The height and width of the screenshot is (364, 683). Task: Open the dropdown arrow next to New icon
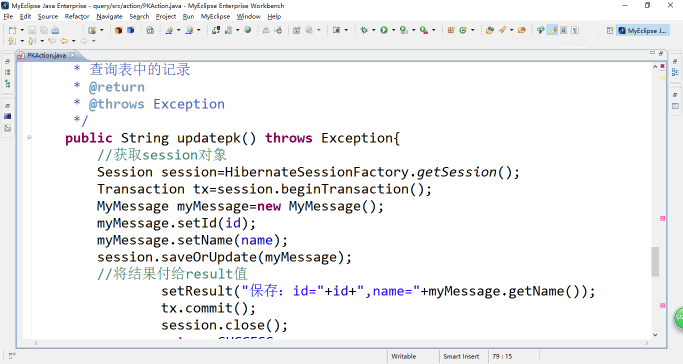(x=22, y=30)
